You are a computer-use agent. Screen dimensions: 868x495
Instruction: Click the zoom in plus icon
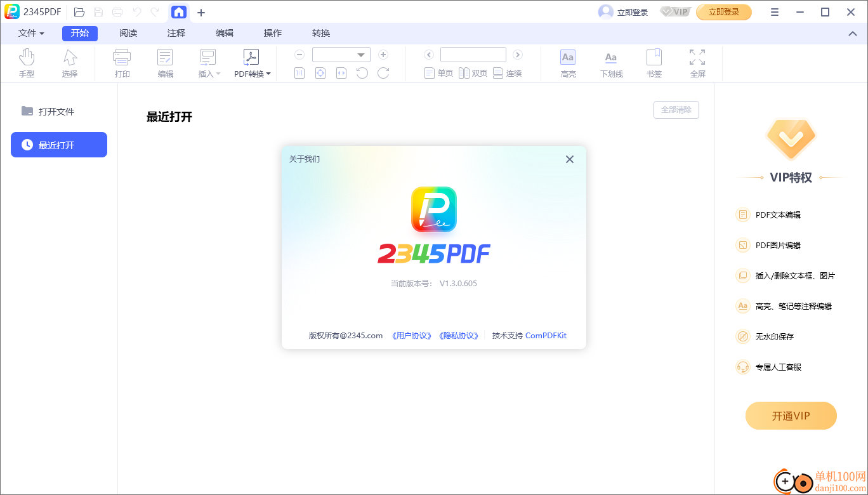click(x=383, y=55)
